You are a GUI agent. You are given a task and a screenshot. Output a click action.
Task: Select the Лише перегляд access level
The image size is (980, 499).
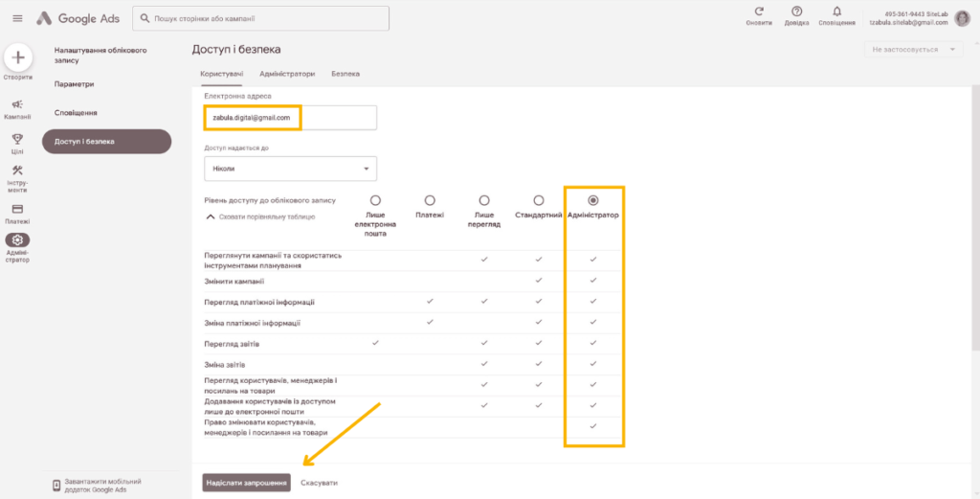coord(483,201)
